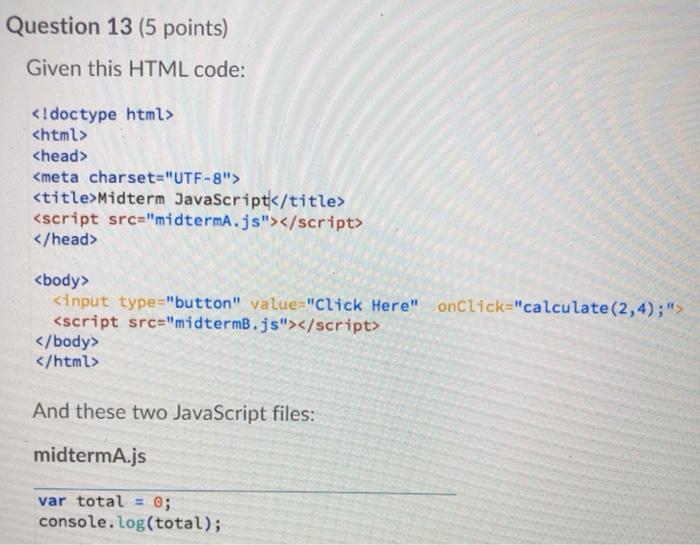Click the script src="midtermB.js" line
Screen dimensions: 700x545
[x=217, y=324]
